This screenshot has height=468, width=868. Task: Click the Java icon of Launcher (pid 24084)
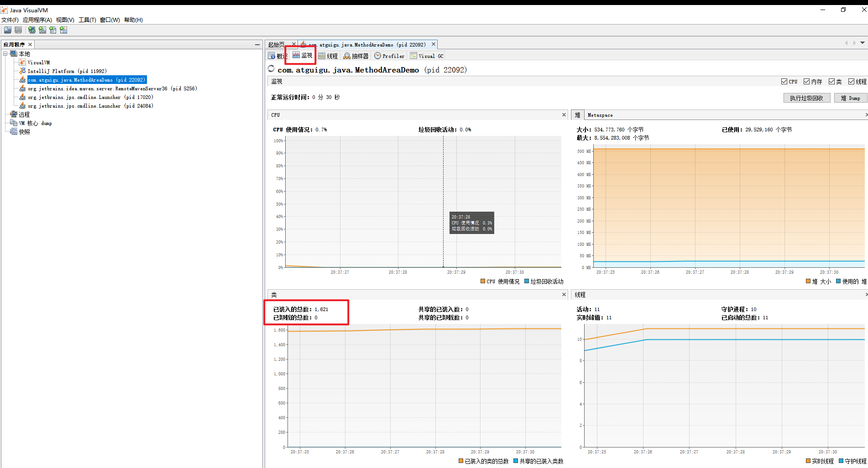click(22, 106)
